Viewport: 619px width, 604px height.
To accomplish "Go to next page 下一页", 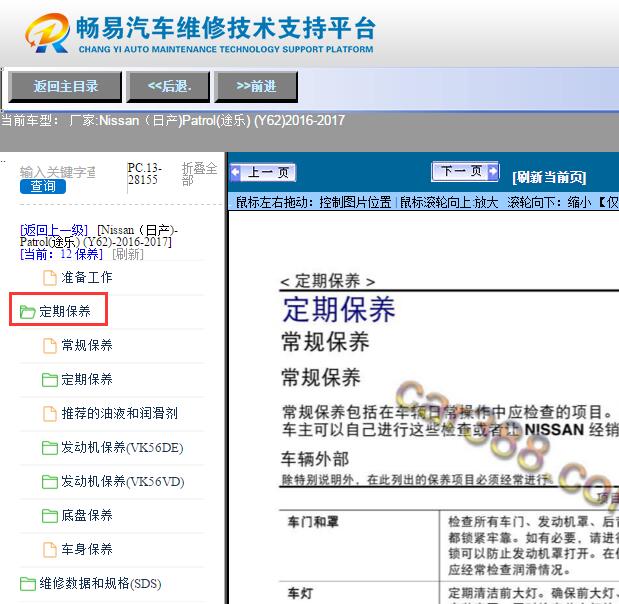I will coord(465,171).
